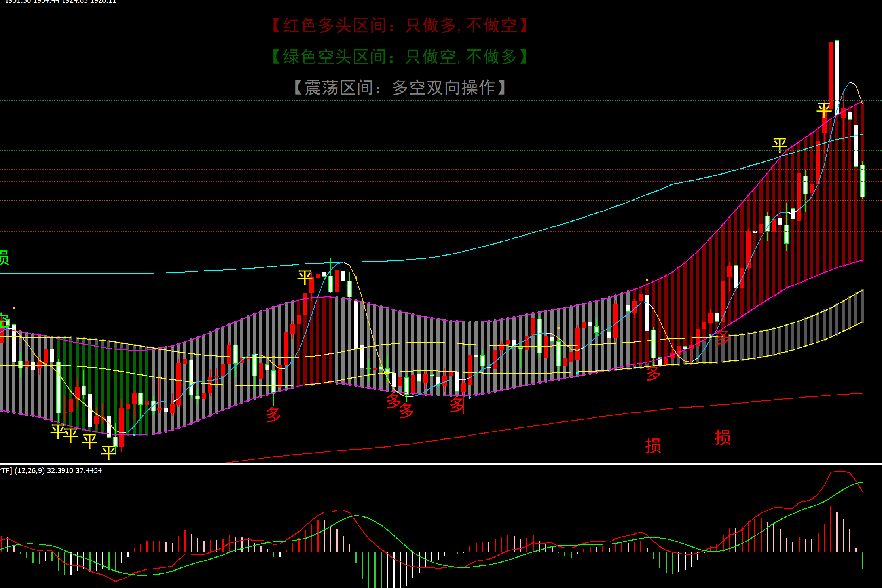
Task: Click the green MACD histogram bar at far right
Action: click(862, 561)
